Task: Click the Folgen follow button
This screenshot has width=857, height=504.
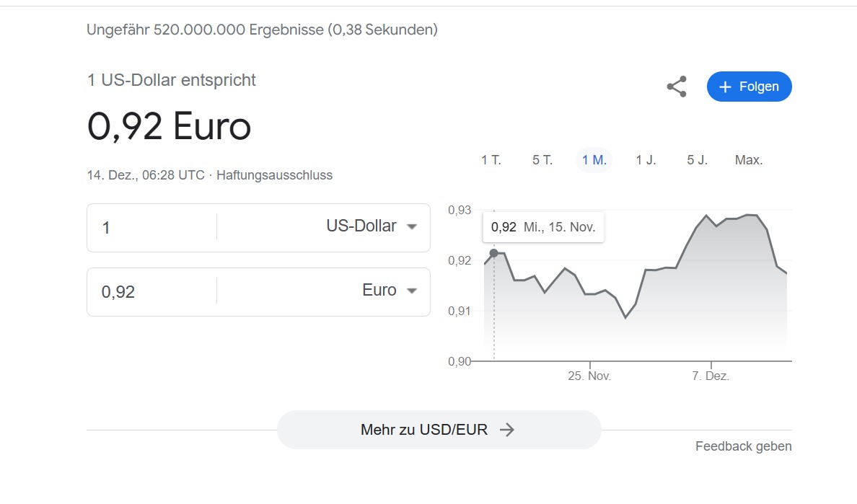Action: tap(749, 87)
